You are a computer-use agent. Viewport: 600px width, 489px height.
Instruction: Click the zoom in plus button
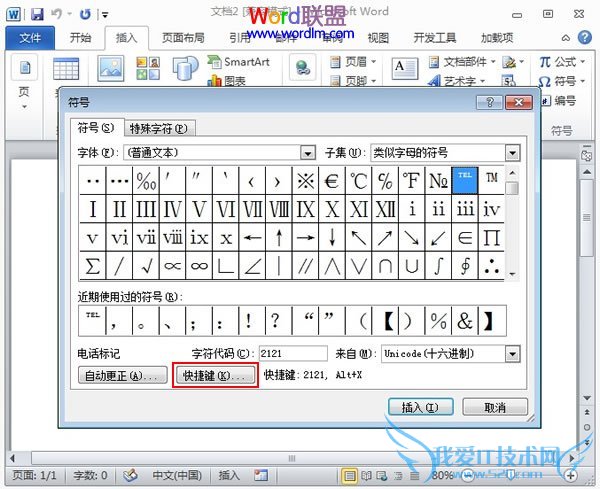(571, 475)
